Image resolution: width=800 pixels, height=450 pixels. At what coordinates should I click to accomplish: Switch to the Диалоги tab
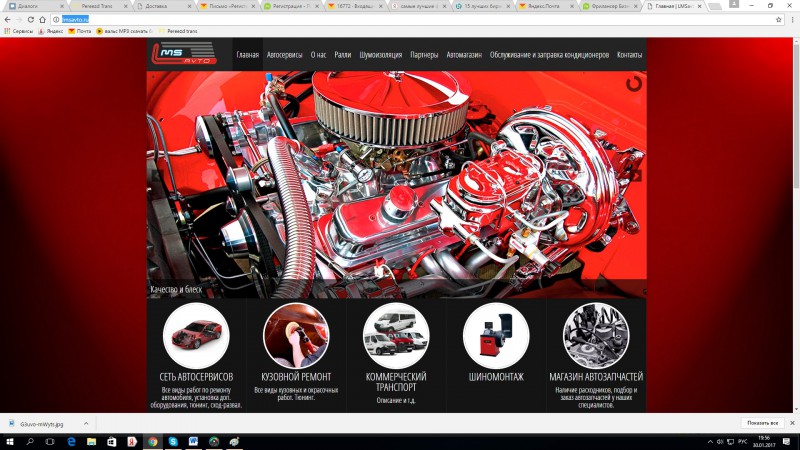(35, 6)
